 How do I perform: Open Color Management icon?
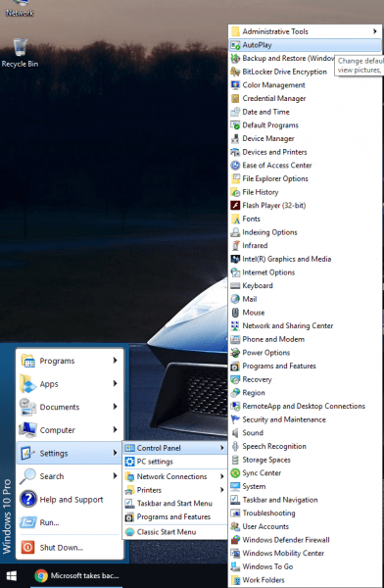coord(235,85)
